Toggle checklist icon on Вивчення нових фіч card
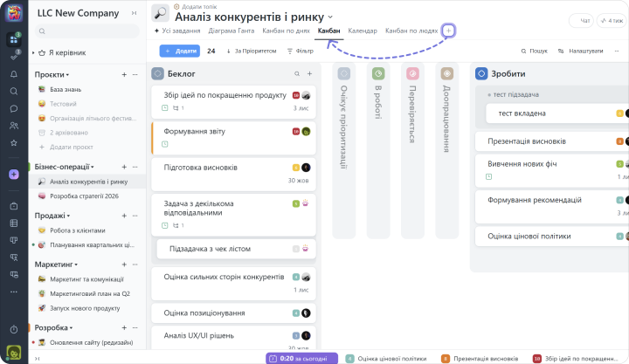 (488, 176)
